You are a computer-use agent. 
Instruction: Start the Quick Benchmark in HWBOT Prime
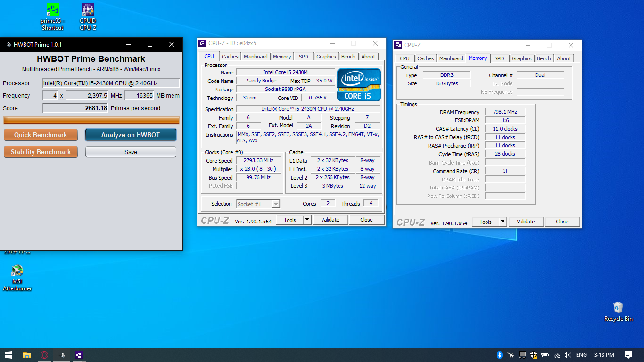point(41,135)
